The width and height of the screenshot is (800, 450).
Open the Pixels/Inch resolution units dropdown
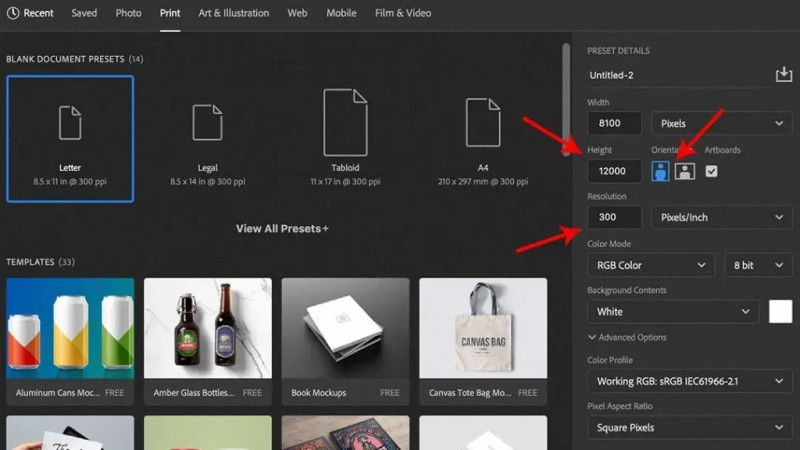(721, 217)
